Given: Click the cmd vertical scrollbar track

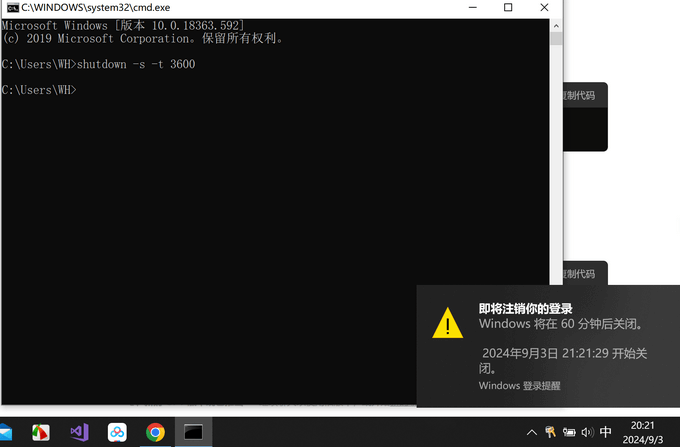Looking at the screenshot, I should (557, 200).
